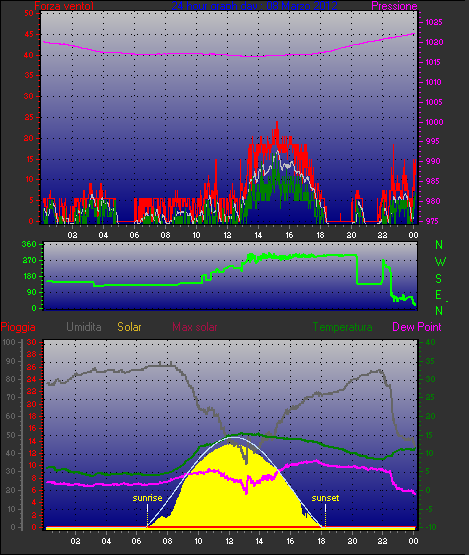Click the S compass direction letter
Viewport: 469px width, 555px height.
pos(439,279)
